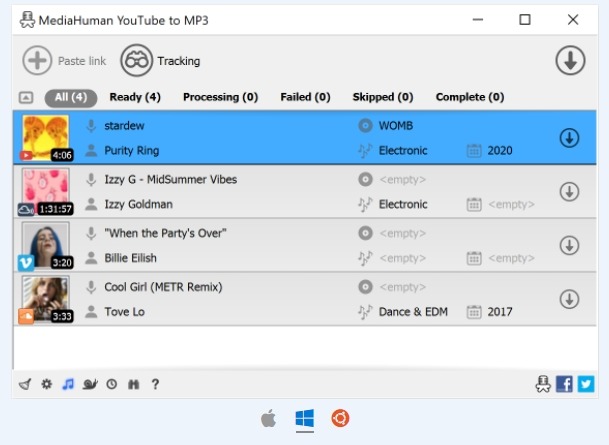Click the empty album field for Izzy Goldman
The image size is (609, 445).
coord(403,179)
